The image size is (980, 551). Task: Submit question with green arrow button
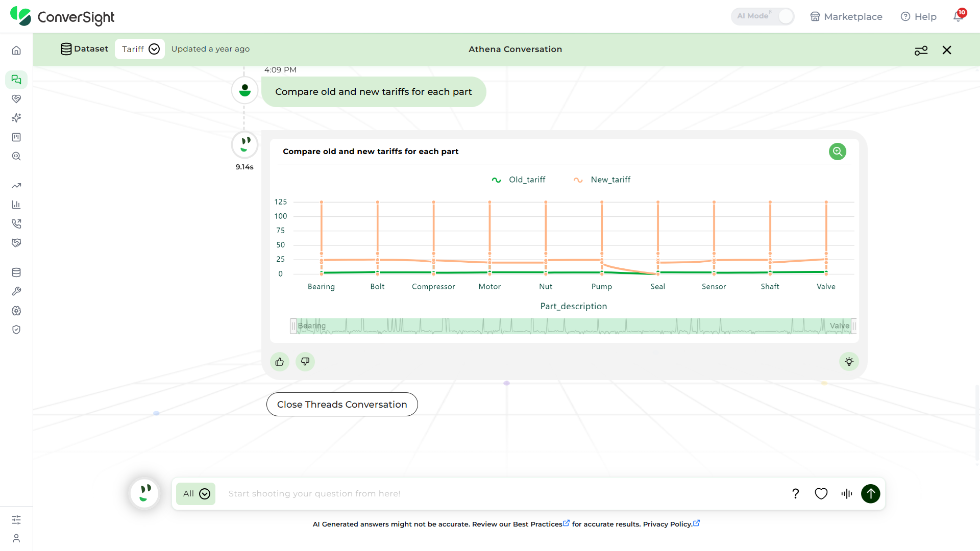click(x=870, y=494)
